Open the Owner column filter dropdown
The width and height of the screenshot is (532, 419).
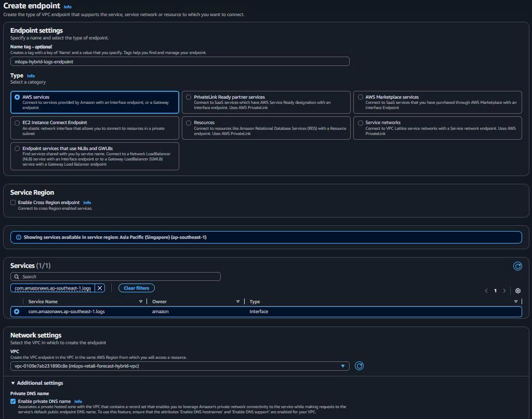pyautogui.click(x=238, y=301)
